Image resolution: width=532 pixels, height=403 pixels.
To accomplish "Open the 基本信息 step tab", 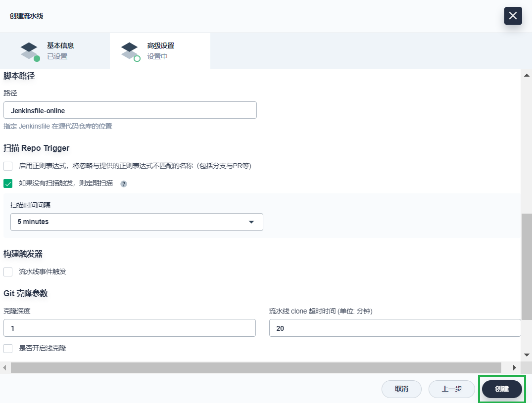I will point(55,51).
